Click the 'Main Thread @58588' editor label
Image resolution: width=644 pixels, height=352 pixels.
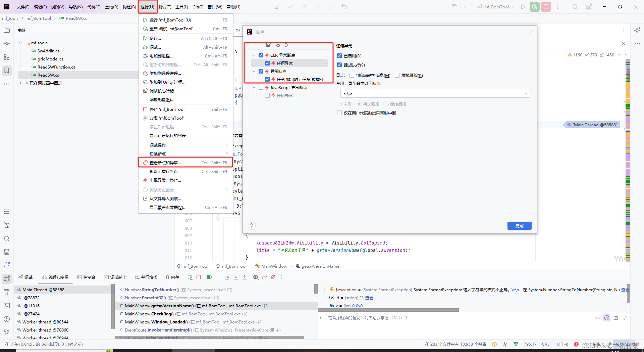pos(592,125)
